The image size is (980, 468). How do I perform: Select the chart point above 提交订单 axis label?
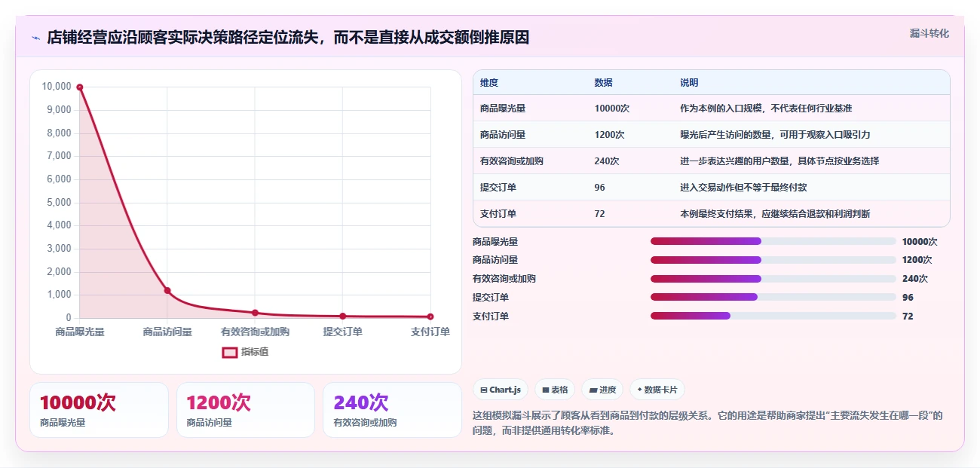point(343,316)
